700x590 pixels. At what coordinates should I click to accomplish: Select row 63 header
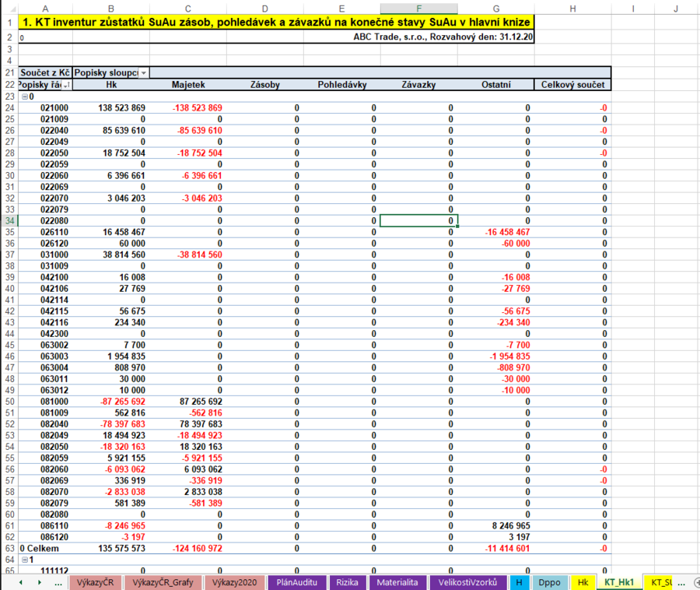[x=9, y=548]
